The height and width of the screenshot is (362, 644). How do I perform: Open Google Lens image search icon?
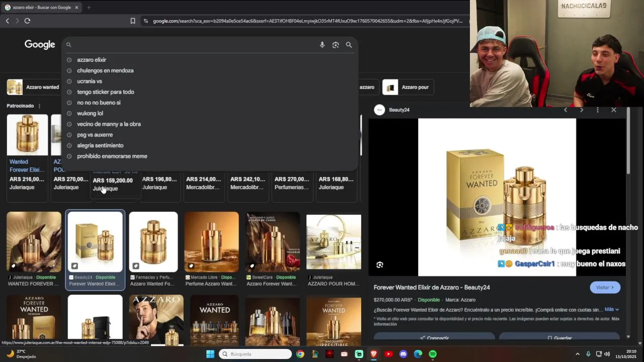coord(336,45)
